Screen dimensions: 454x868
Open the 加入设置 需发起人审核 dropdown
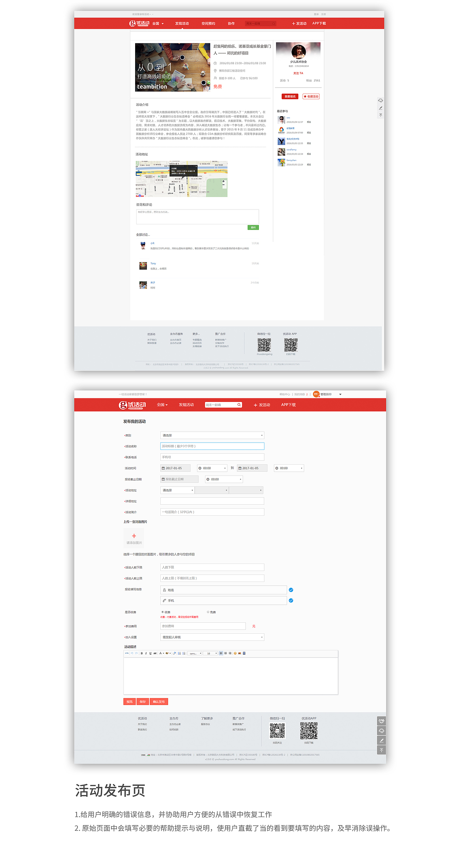coord(212,637)
